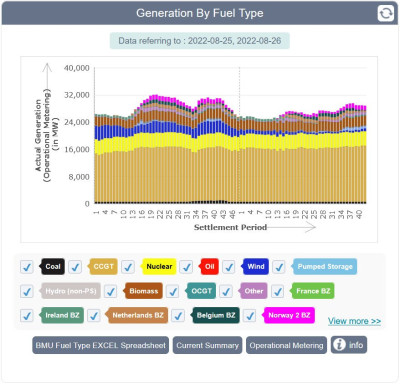
Task: Click the orange Netherlands BZ tag
Action: pyautogui.click(x=137, y=315)
